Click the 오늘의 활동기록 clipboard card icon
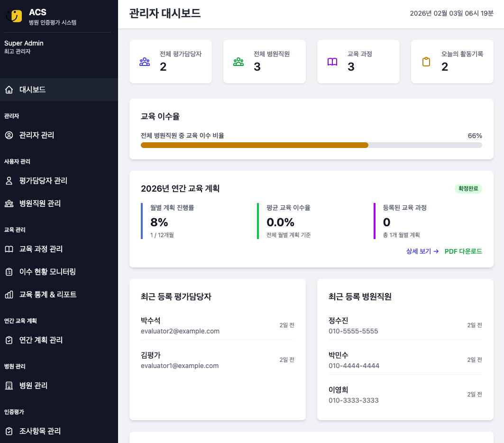Image resolution: width=504 pixels, height=443 pixels. 426,61
